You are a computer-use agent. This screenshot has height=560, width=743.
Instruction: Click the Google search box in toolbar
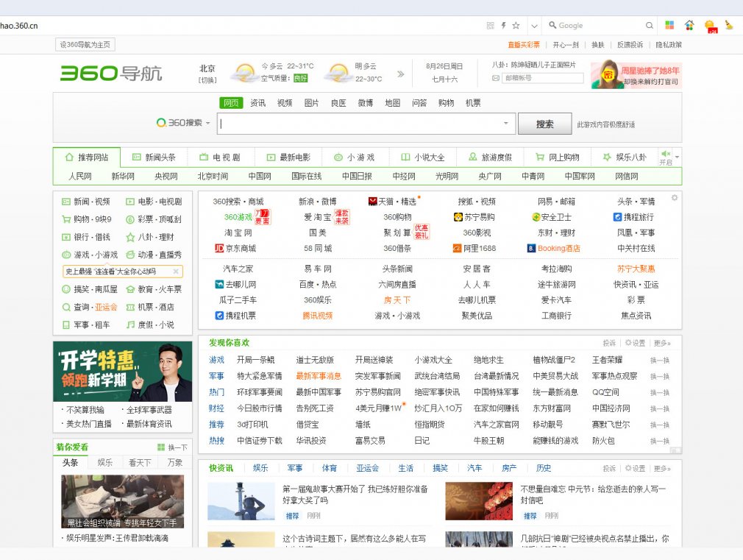click(x=601, y=26)
